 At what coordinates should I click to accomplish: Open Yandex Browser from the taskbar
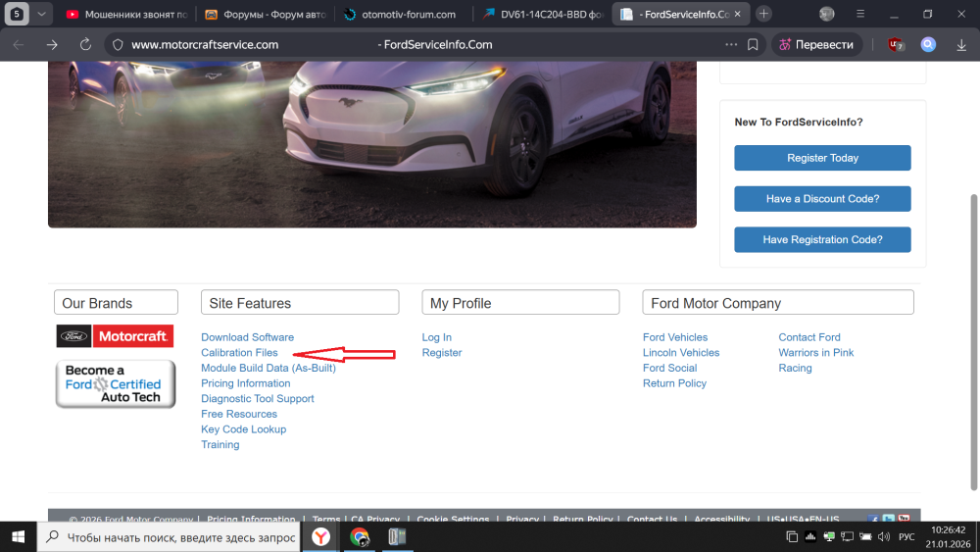pyautogui.click(x=320, y=537)
